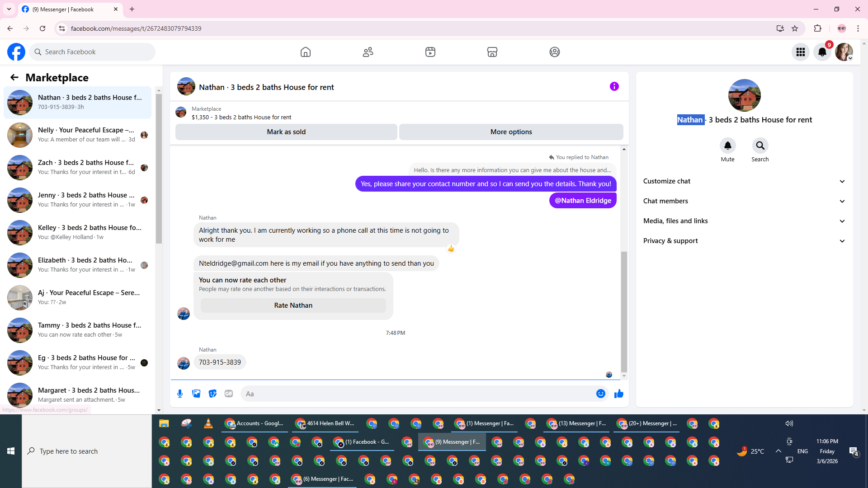
Task: Click the Rate Nathan button
Action: pyautogui.click(x=293, y=305)
